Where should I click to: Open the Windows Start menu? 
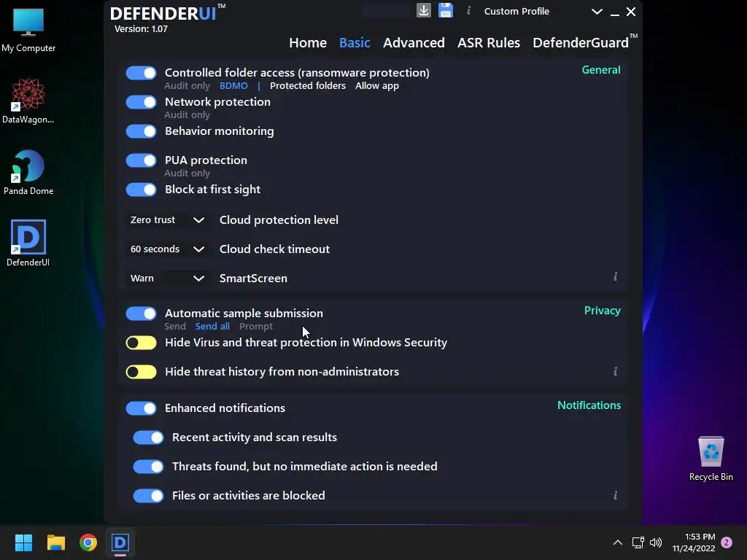pos(23,542)
